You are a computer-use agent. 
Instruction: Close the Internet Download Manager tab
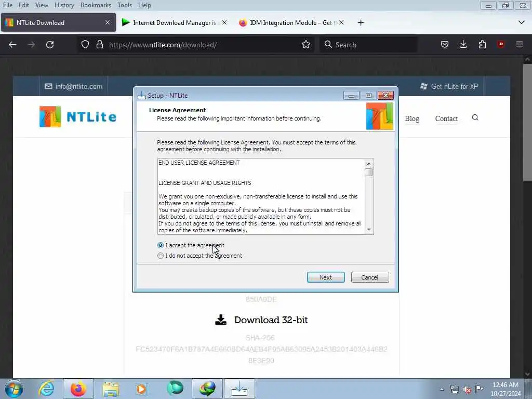coord(224,22)
